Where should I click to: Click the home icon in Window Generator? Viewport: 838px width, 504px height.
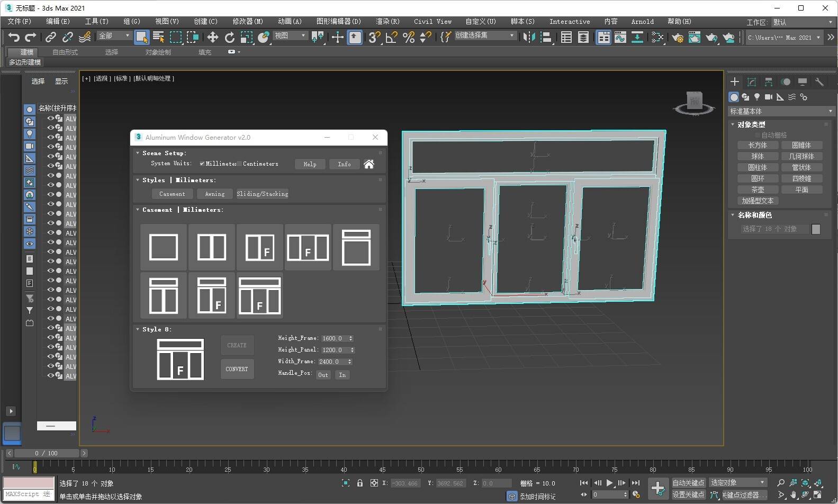[x=369, y=164]
